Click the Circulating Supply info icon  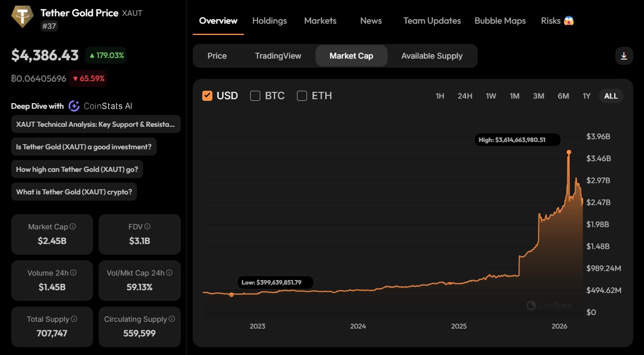(172, 319)
